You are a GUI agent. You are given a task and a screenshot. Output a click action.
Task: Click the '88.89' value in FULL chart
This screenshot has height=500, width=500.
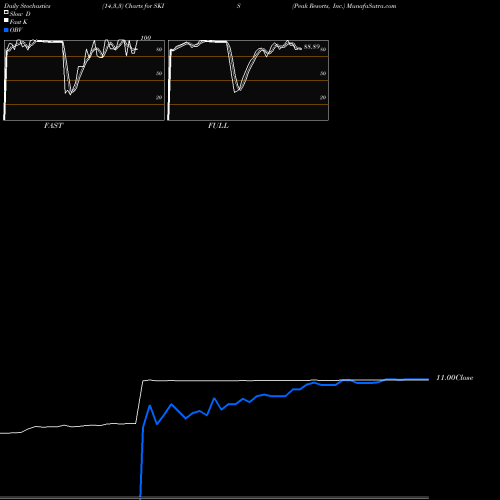tap(312, 47)
